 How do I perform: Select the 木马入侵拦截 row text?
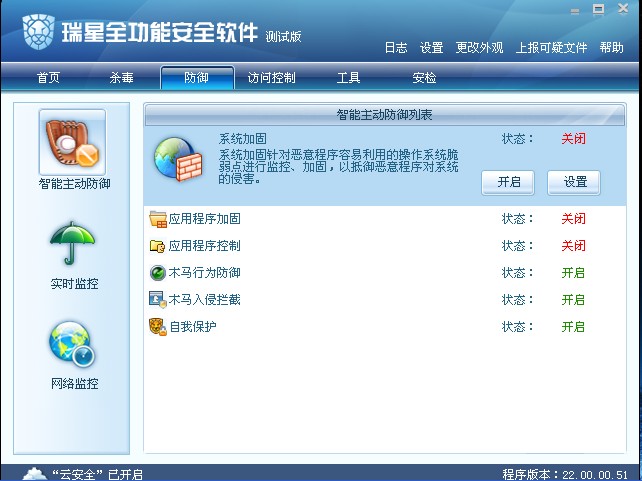tap(205, 300)
